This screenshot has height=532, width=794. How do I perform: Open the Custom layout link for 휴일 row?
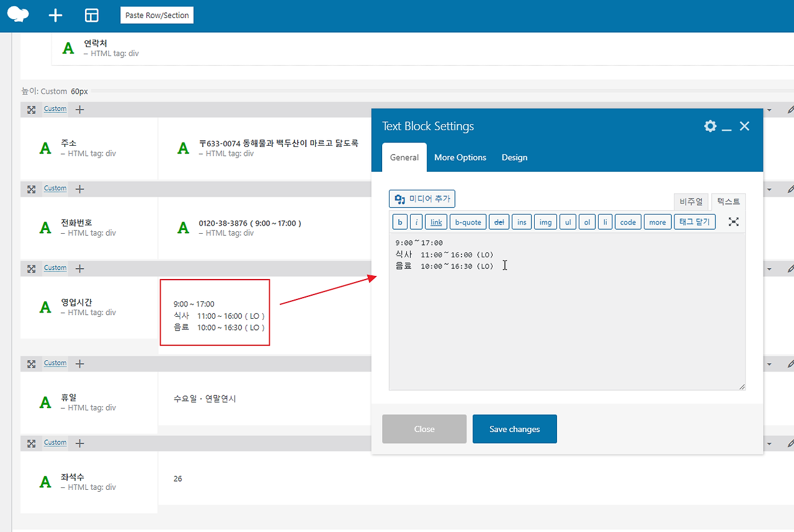tap(55, 363)
